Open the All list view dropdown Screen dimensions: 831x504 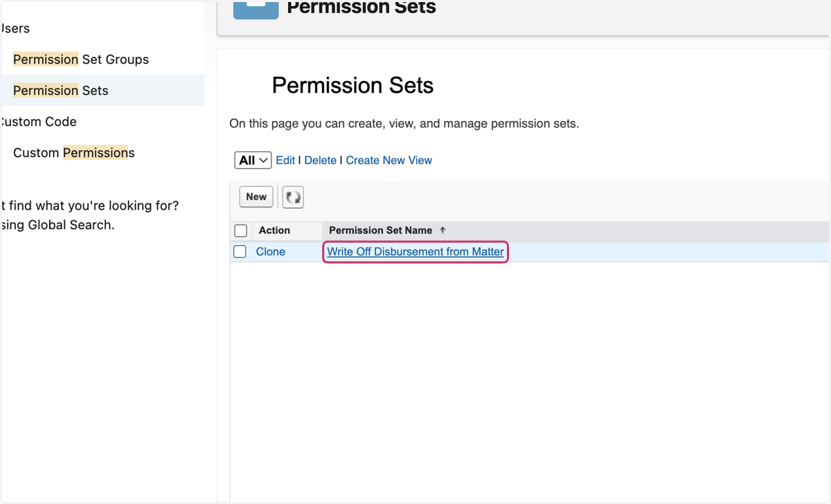[x=253, y=160]
